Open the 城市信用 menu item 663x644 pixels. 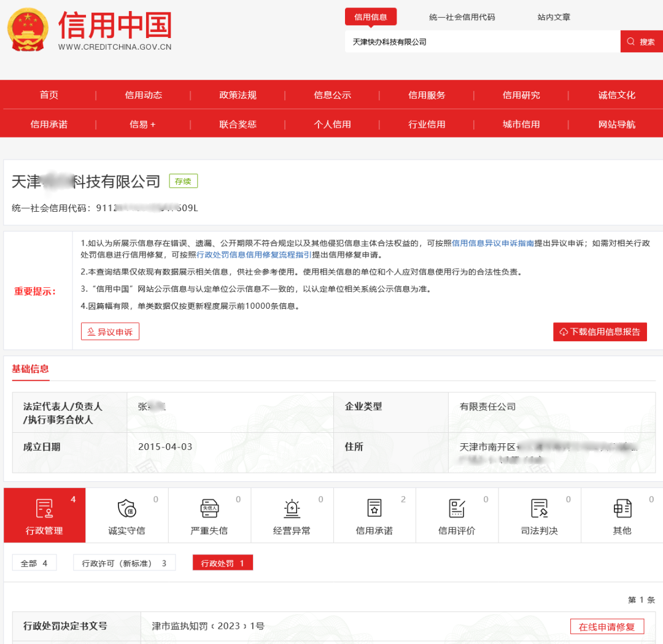coord(521,124)
